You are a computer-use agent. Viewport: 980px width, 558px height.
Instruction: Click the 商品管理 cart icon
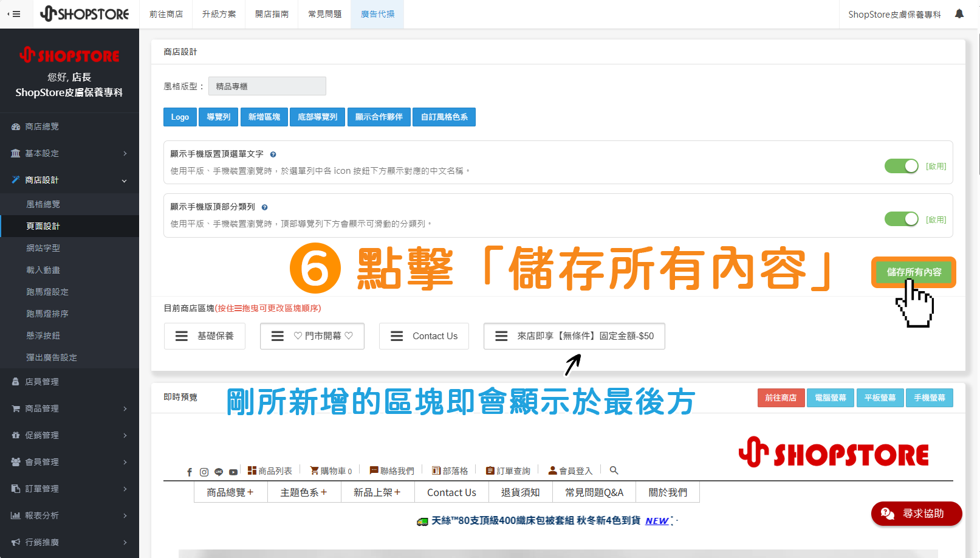(x=16, y=408)
